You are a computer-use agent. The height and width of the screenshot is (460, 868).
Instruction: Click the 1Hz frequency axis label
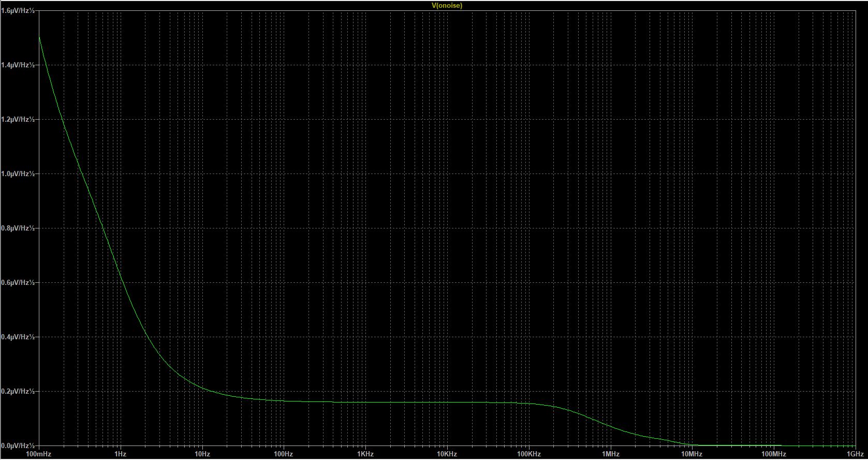click(120, 454)
